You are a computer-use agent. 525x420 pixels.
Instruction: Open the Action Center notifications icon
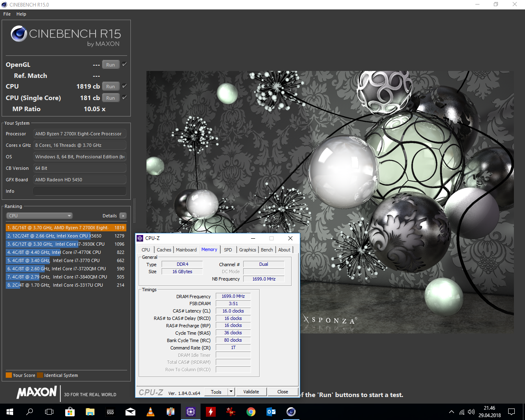click(x=511, y=412)
